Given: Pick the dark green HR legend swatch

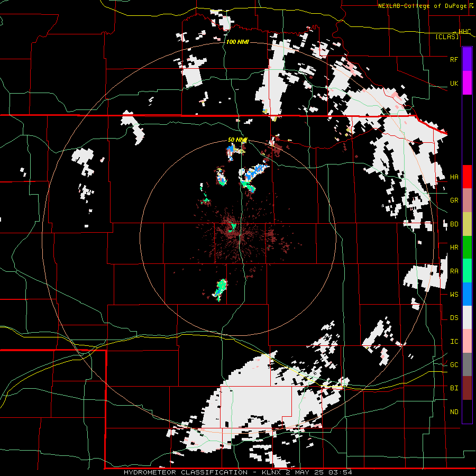Looking at the screenshot, I should (467, 248).
